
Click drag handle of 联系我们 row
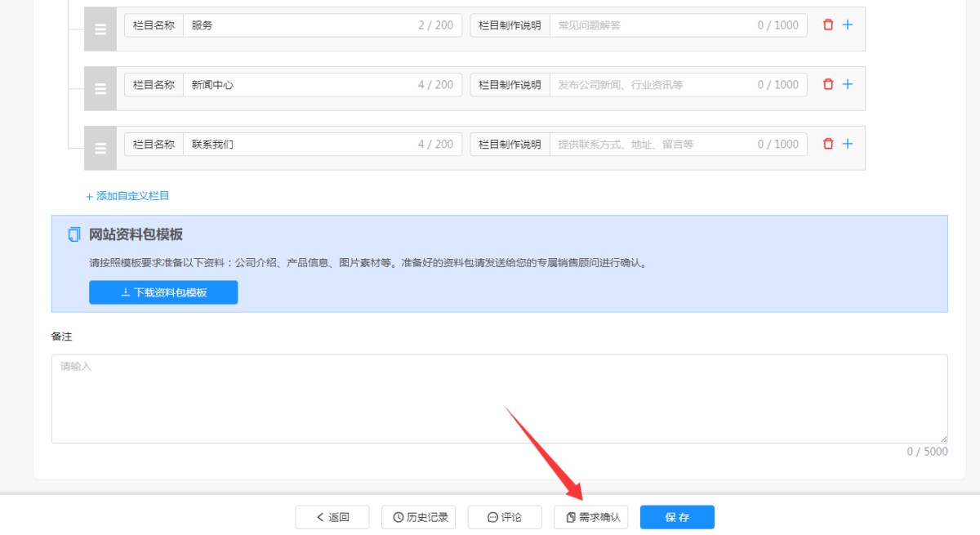[100, 149]
